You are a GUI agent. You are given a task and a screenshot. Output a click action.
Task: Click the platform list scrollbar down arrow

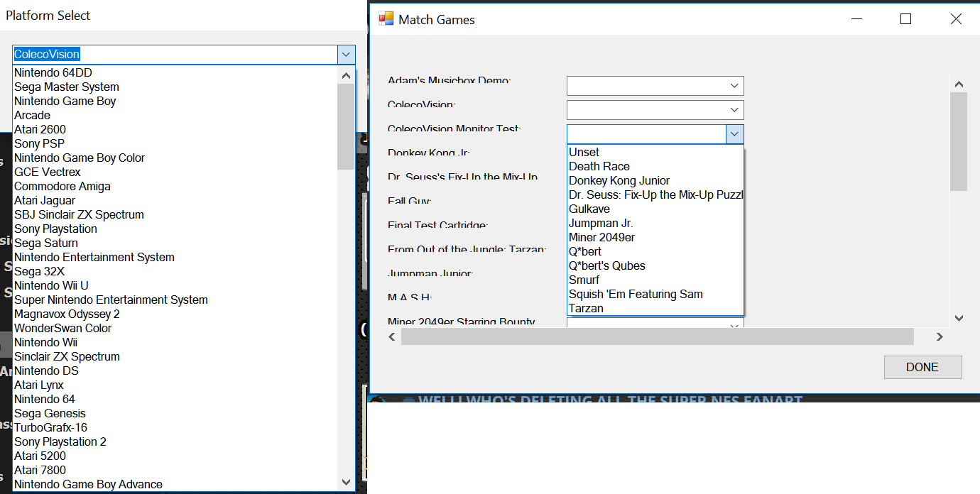click(346, 481)
